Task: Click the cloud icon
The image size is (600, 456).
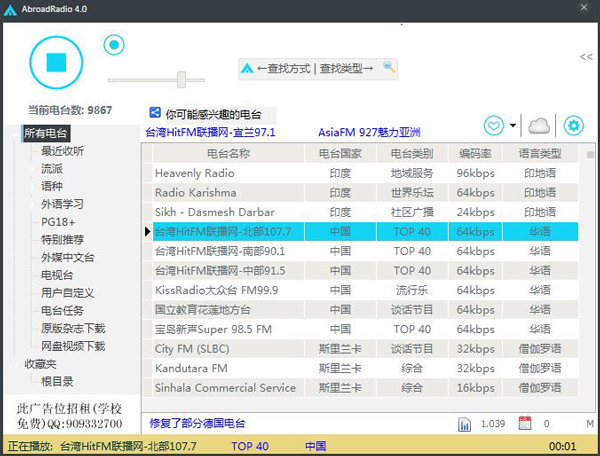Action: [539, 126]
